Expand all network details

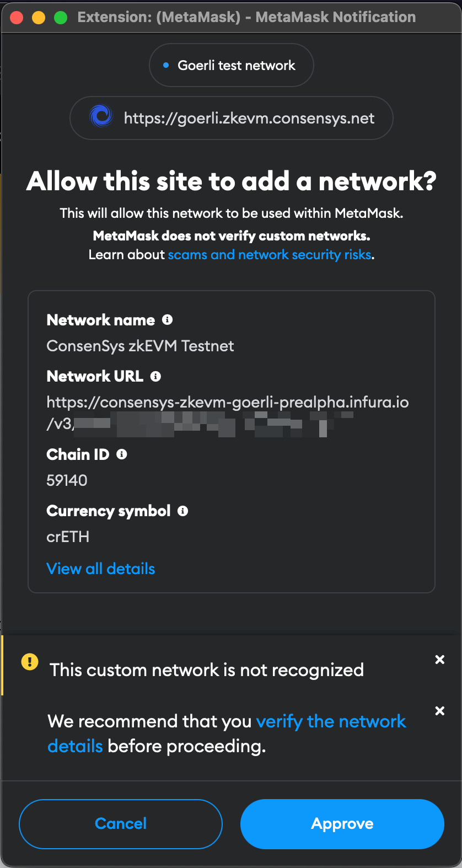(x=100, y=568)
